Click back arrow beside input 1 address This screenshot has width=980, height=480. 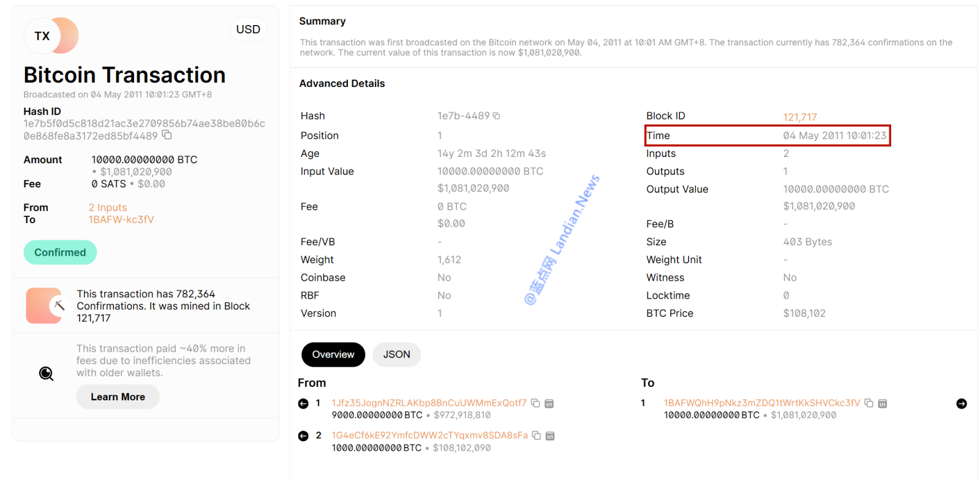coord(303,403)
